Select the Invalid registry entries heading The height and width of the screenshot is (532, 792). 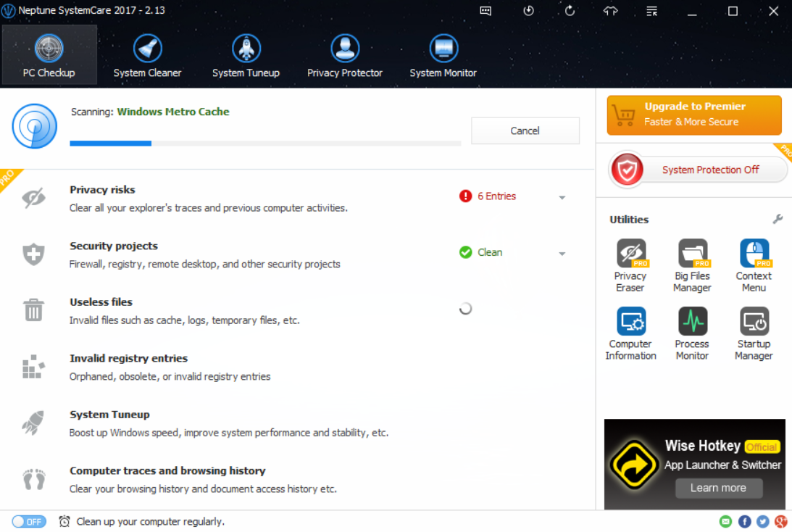point(129,358)
